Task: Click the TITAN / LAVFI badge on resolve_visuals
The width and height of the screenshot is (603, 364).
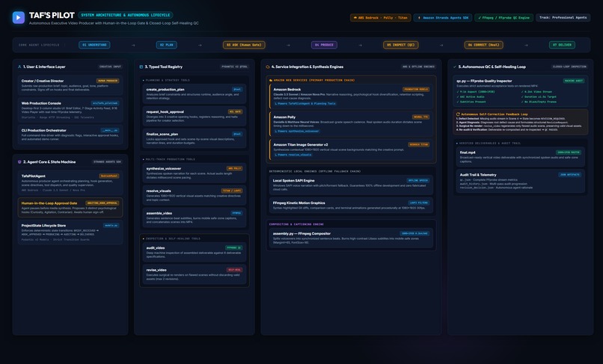Action: pyautogui.click(x=231, y=191)
